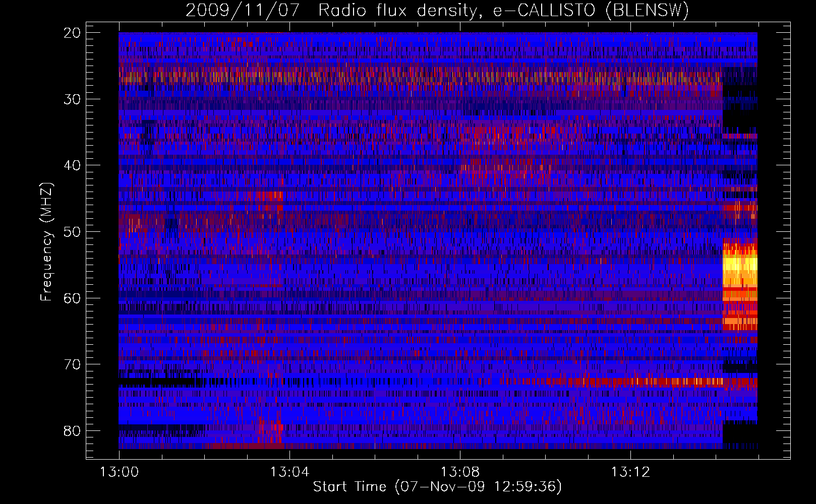Click the bright yellow burst near 55 MHz

pos(740,272)
